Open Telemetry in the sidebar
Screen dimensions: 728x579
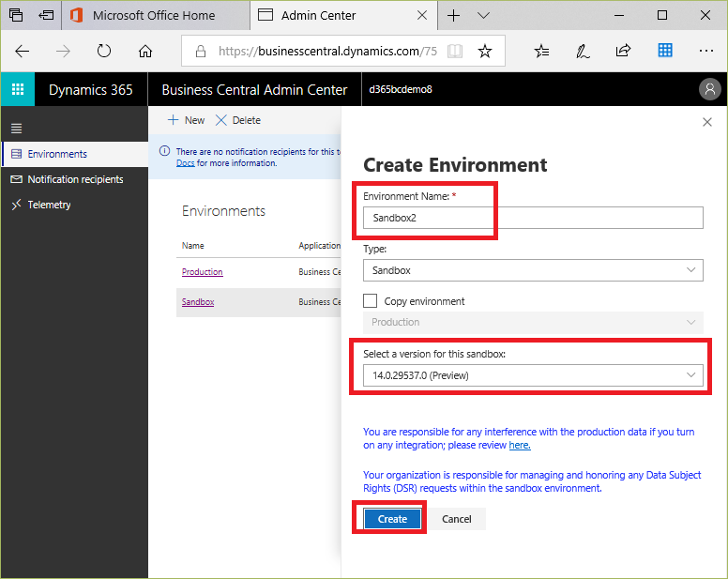point(49,205)
